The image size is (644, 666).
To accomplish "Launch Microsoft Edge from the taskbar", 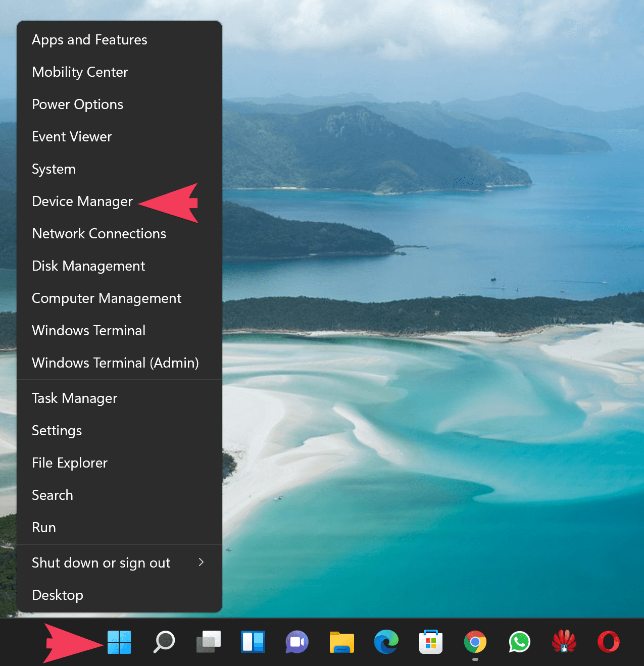I will click(385, 642).
